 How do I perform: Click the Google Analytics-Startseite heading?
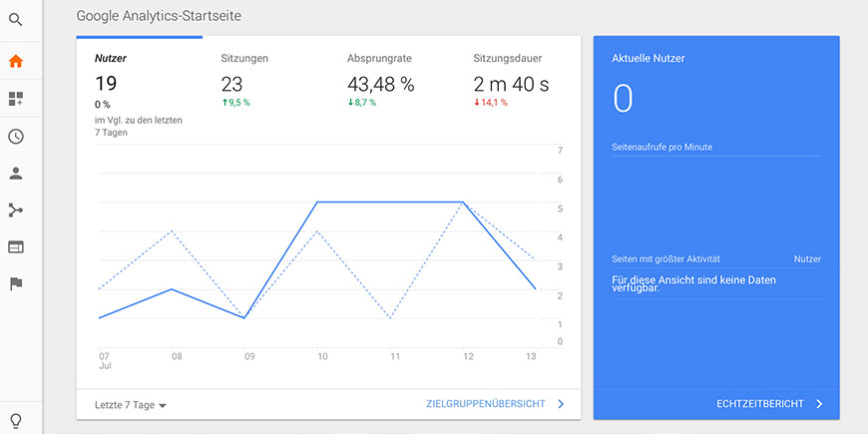[x=159, y=16]
